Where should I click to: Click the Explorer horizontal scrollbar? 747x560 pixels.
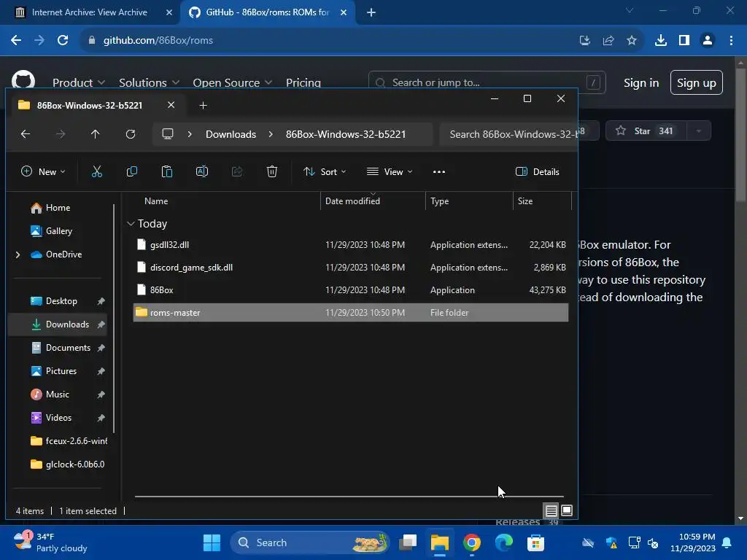point(349,496)
